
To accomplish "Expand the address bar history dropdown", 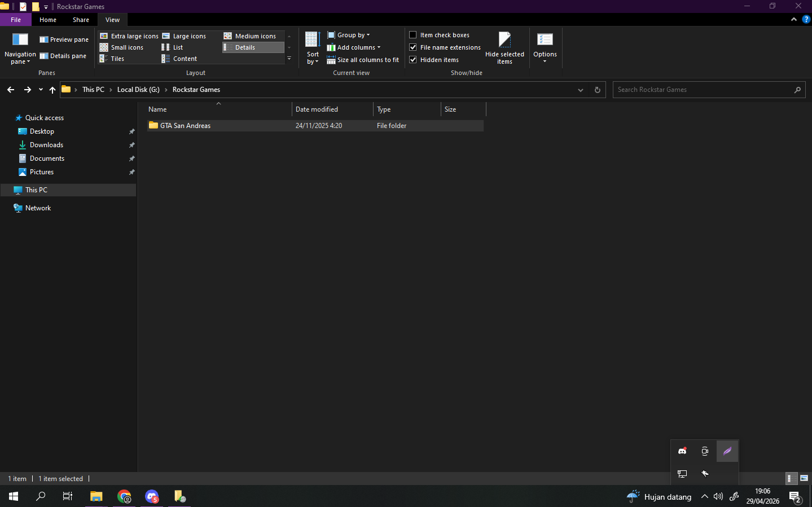I will click(581, 90).
